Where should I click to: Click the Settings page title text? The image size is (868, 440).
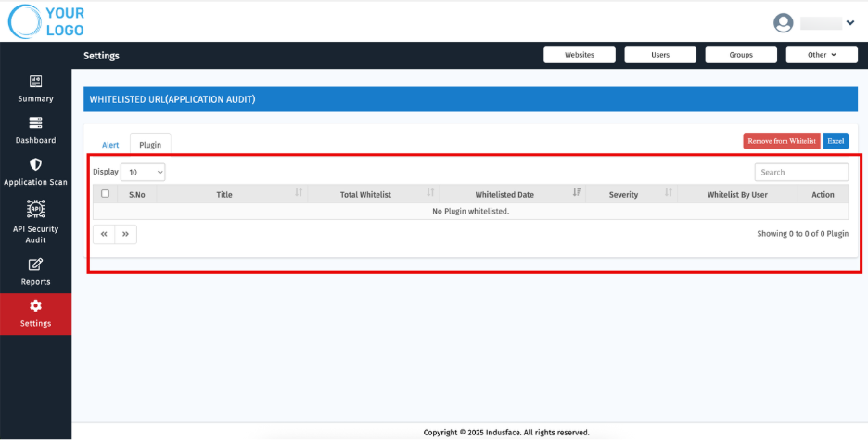101,56
